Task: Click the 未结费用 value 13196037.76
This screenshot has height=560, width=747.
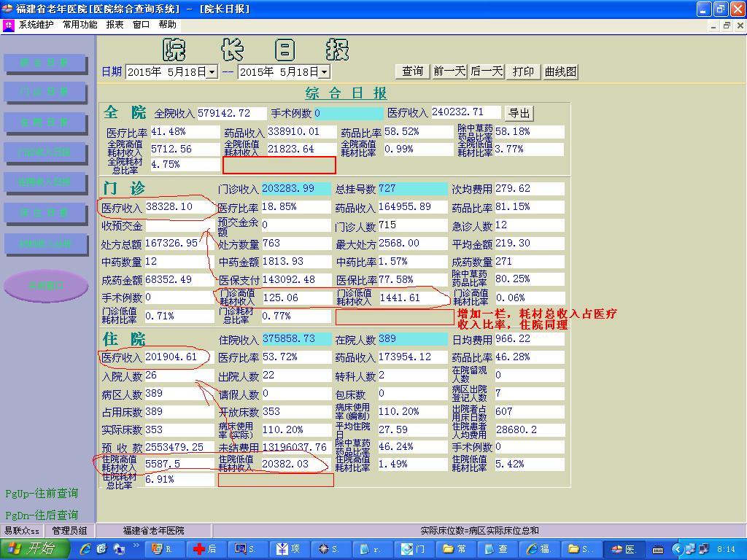Action: coord(296,447)
